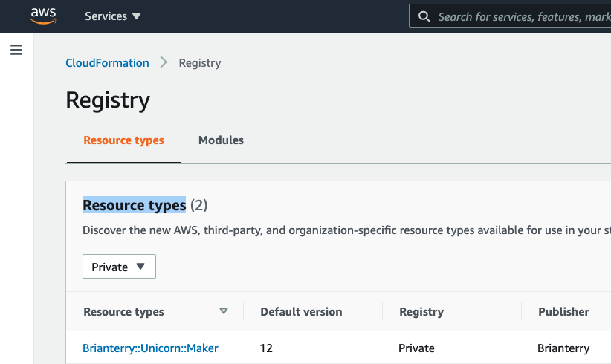This screenshot has width=611, height=364.
Task: Sort by Resource types column arrow
Action: tap(224, 312)
